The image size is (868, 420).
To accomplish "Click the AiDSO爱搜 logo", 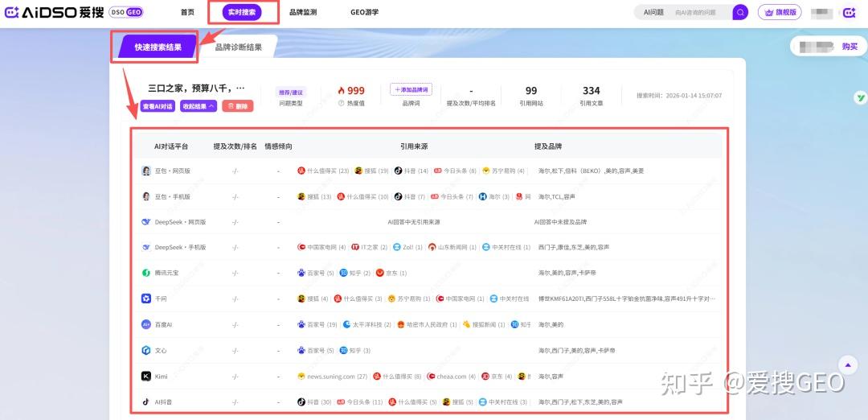I will [x=55, y=12].
